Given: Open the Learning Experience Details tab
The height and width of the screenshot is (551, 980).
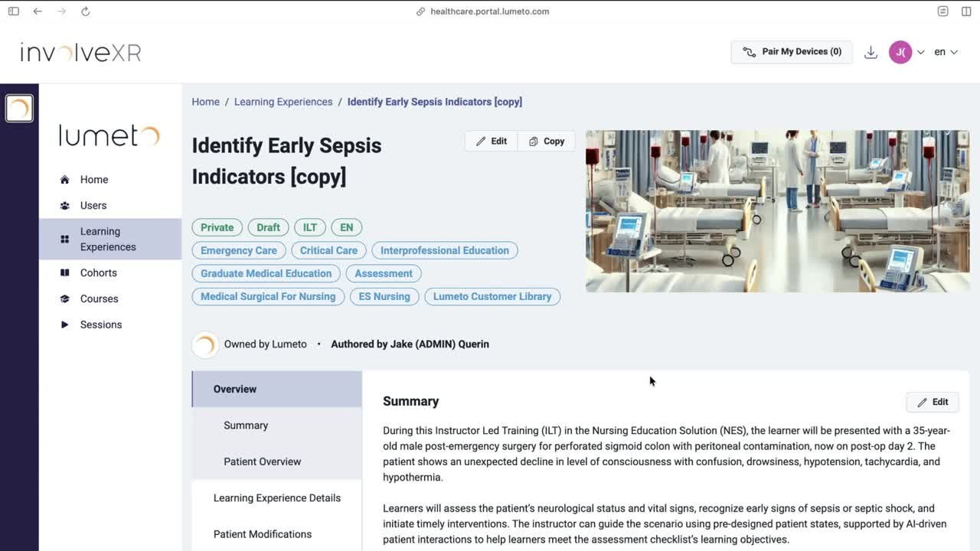Looking at the screenshot, I should pos(276,498).
